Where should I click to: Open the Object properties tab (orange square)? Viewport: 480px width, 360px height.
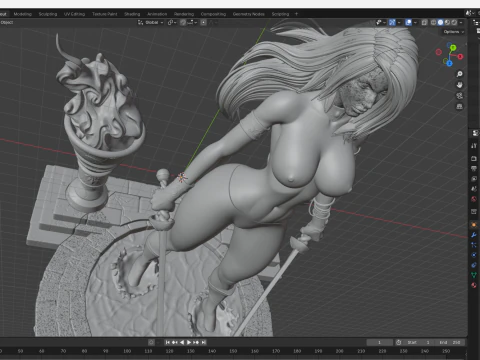[x=474, y=225]
